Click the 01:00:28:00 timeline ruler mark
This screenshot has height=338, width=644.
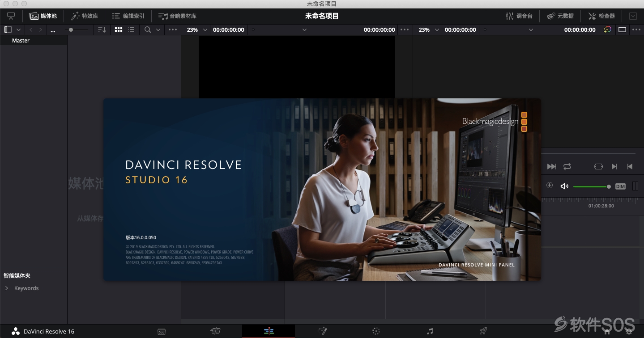click(x=601, y=206)
